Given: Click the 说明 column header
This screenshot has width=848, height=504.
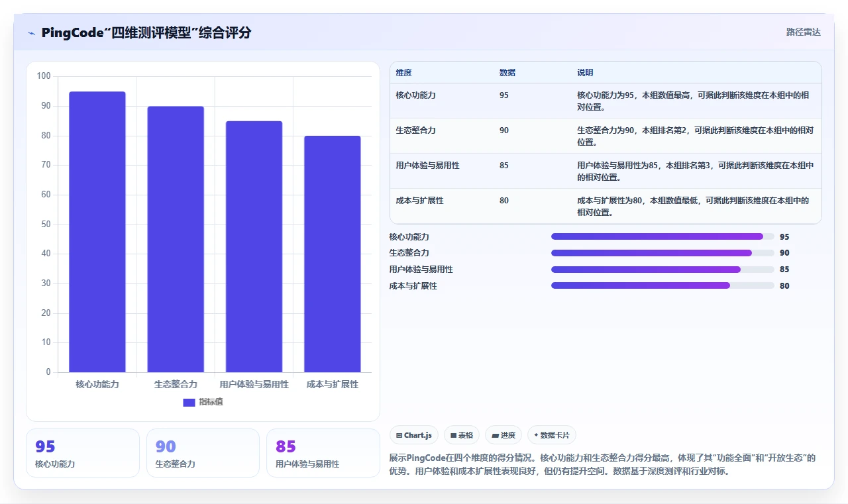Looking at the screenshot, I should (585, 73).
